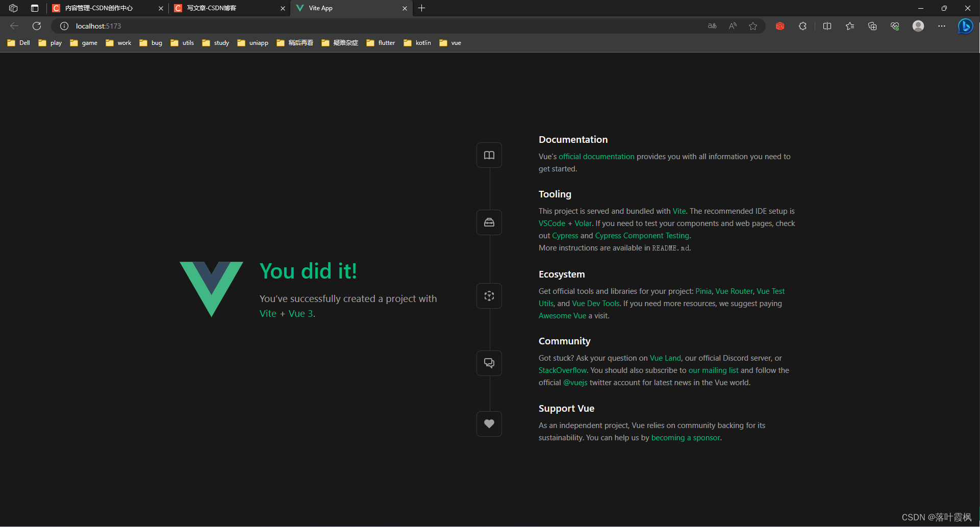
Task: Click the green Vue logo
Action: coord(211,289)
